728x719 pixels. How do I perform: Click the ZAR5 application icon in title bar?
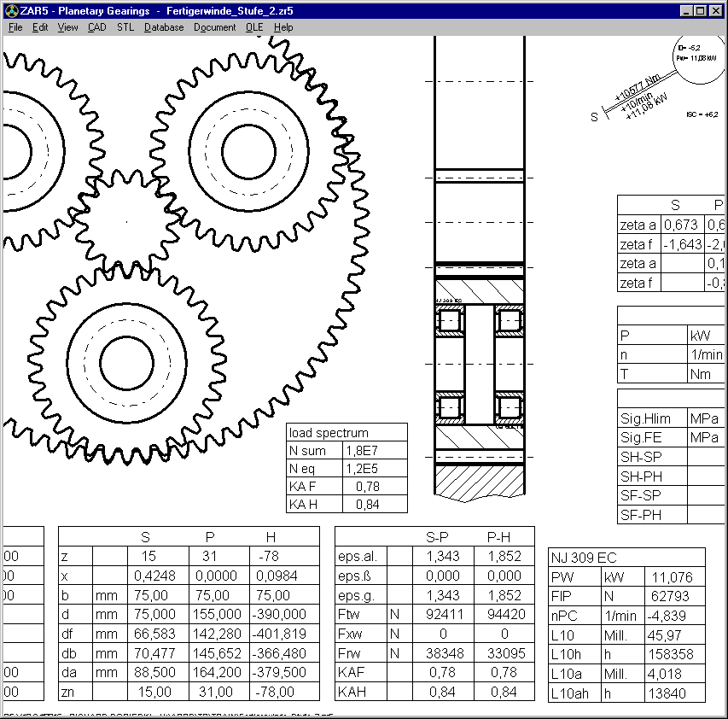(x=11, y=11)
